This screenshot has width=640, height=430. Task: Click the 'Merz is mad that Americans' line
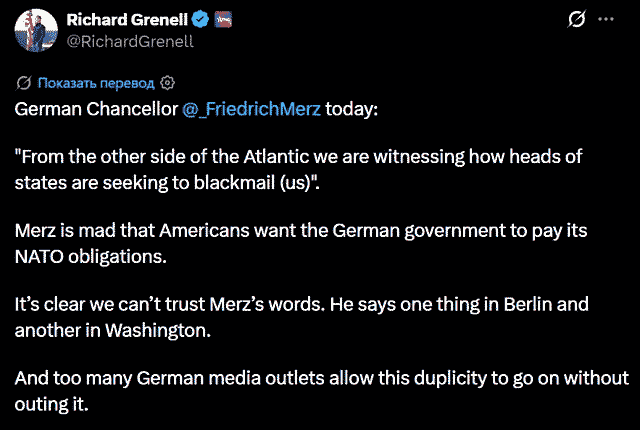click(x=301, y=231)
